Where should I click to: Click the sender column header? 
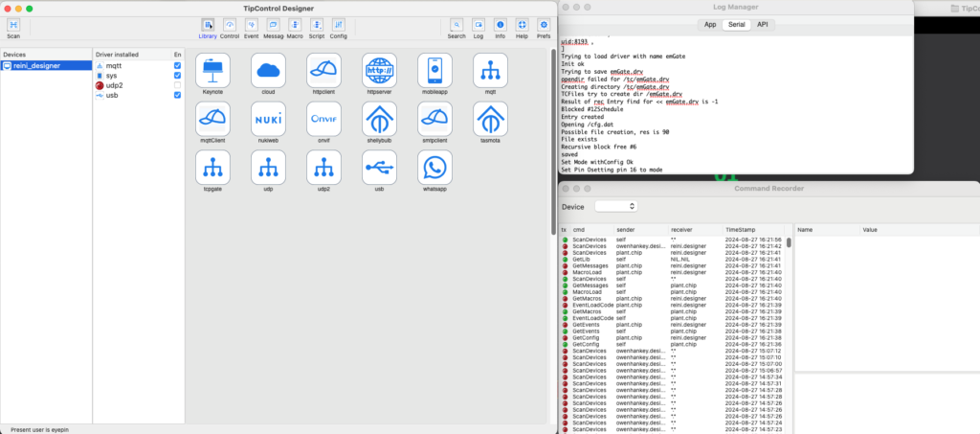[x=624, y=230]
